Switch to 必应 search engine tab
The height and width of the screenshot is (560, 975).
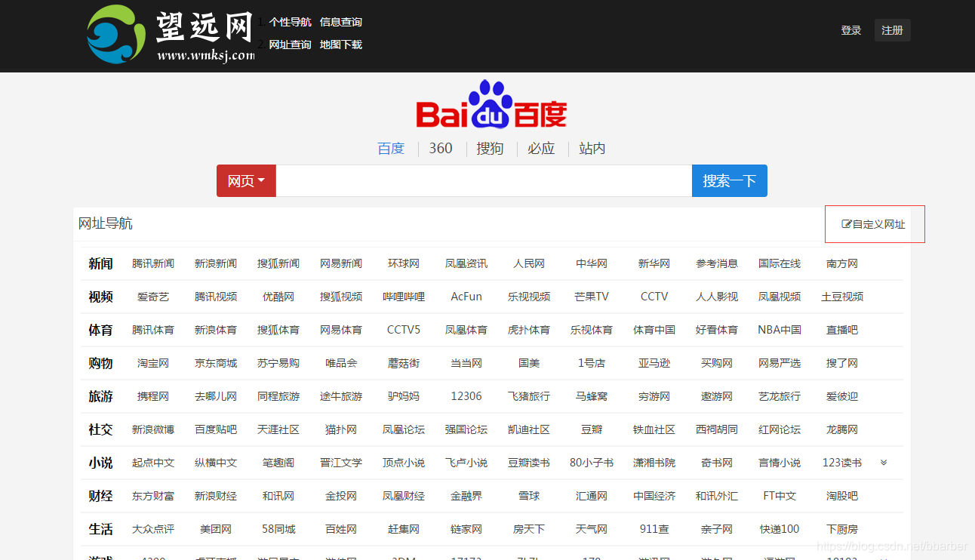point(541,149)
